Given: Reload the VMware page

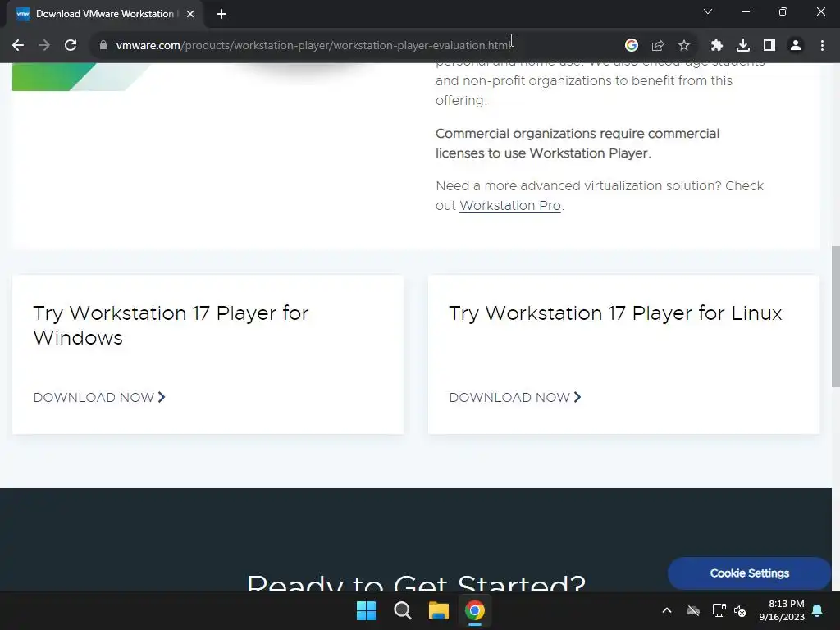Looking at the screenshot, I should [x=71, y=46].
